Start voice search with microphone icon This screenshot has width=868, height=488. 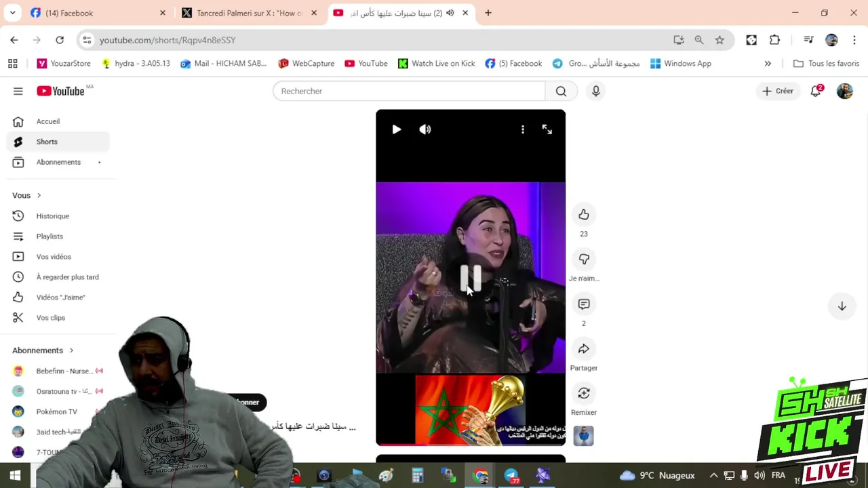click(x=596, y=91)
